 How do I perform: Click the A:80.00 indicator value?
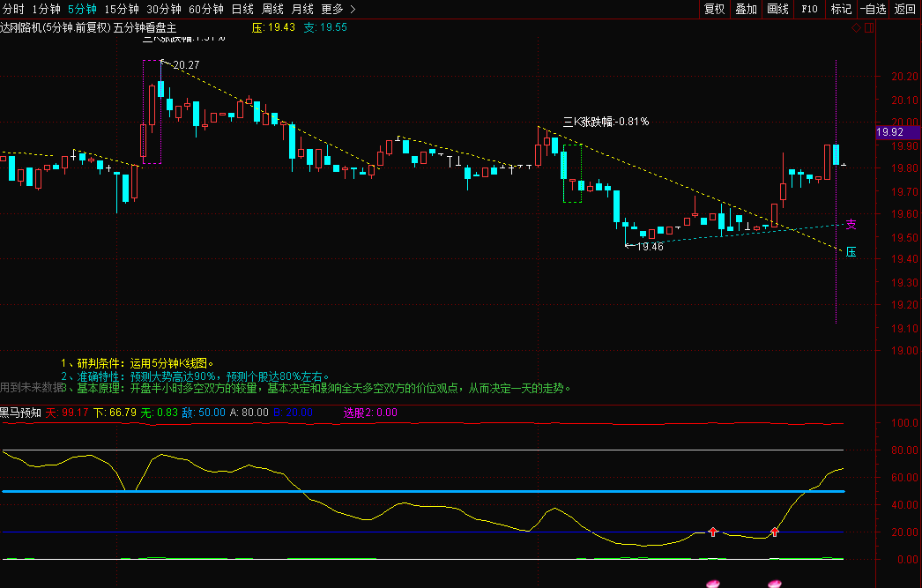[x=249, y=413]
